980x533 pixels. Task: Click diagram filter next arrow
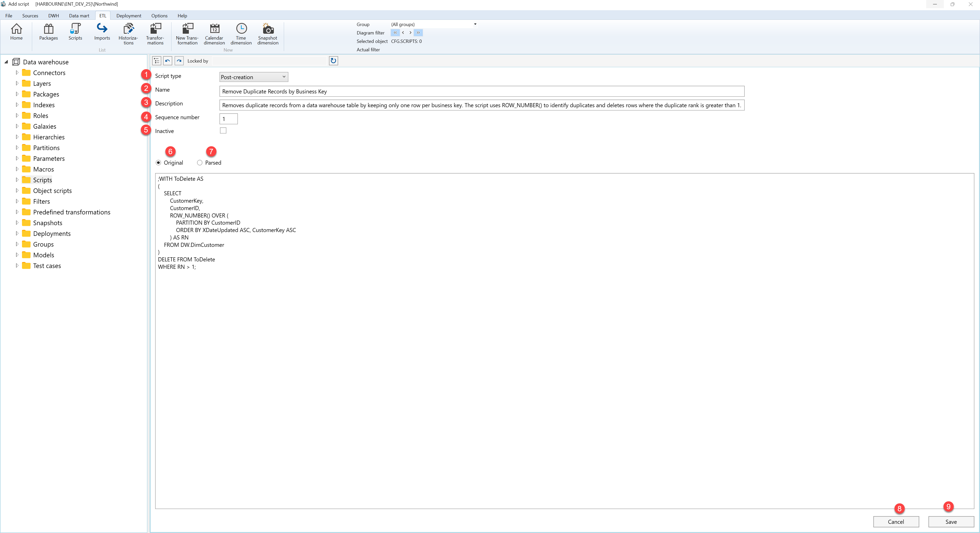(410, 33)
